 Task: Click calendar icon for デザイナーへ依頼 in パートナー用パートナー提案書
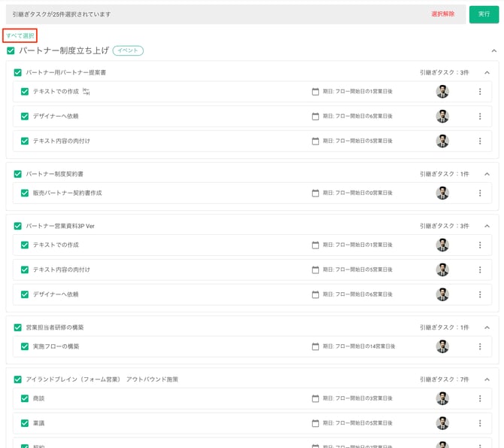[315, 116]
